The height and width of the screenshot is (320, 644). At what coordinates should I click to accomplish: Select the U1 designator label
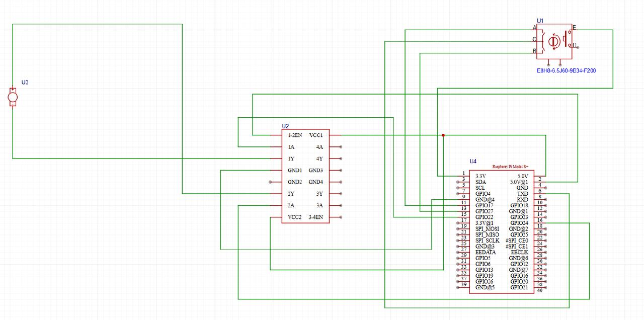(540, 21)
